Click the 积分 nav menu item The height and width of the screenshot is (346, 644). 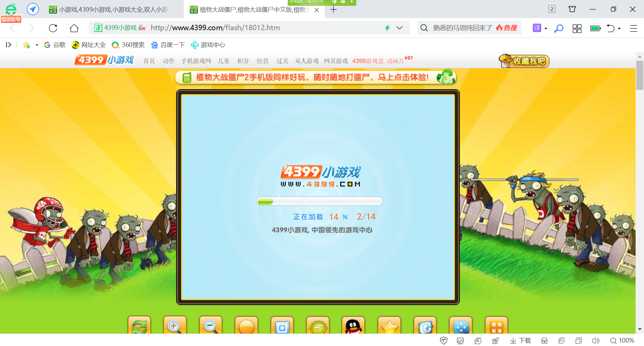(x=243, y=61)
